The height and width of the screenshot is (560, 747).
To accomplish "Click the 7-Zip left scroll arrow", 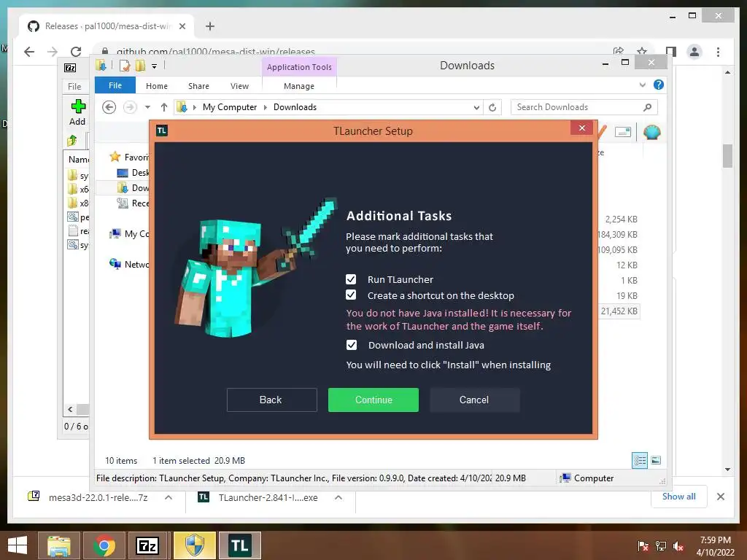I will pos(70,409).
